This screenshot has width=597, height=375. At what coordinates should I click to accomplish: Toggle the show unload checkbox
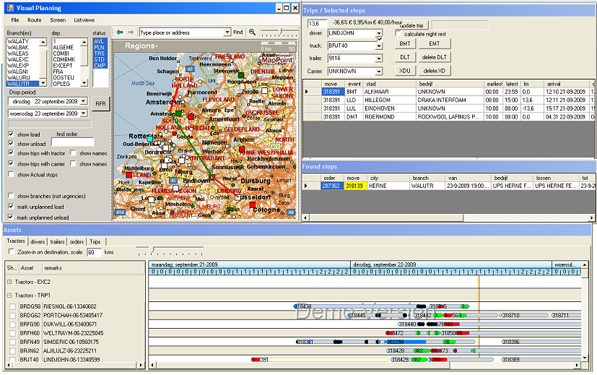[x=11, y=144]
